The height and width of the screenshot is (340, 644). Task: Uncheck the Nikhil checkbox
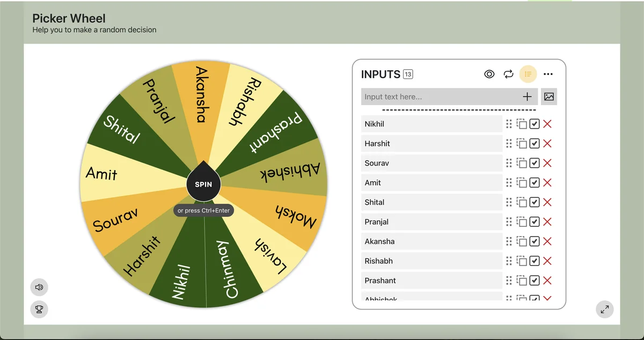(535, 124)
